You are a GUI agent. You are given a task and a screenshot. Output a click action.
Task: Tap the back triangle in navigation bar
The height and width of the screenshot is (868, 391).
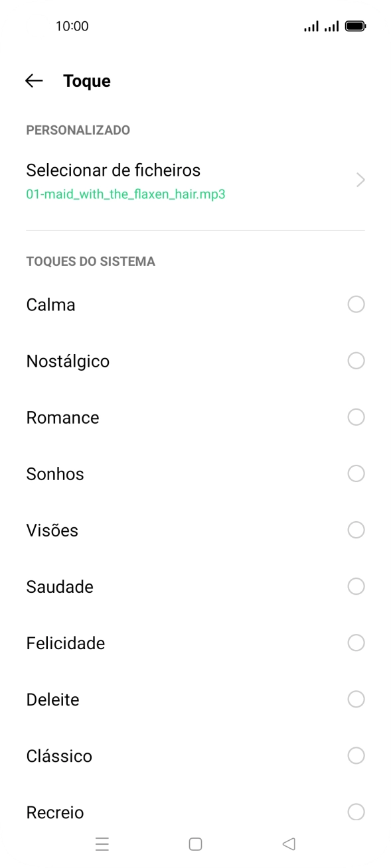tap(288, 843)
